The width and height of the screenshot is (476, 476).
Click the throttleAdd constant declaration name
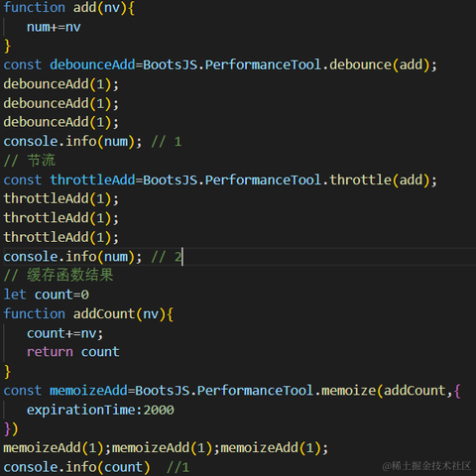pos(92,180)
